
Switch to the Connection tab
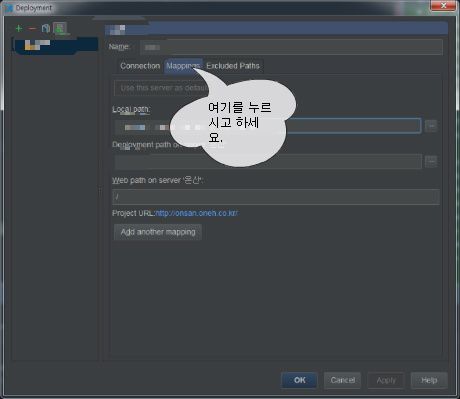[x=140, y=66]
